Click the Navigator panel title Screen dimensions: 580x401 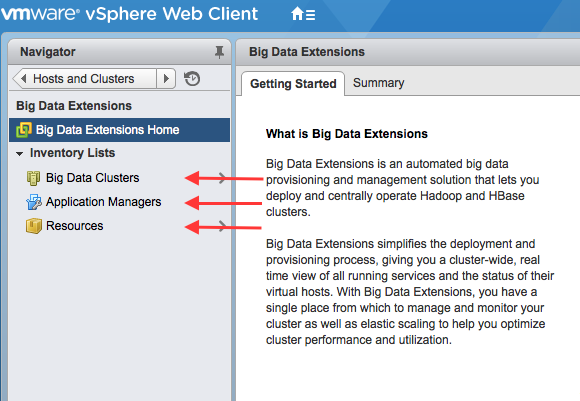click(48, 52)
